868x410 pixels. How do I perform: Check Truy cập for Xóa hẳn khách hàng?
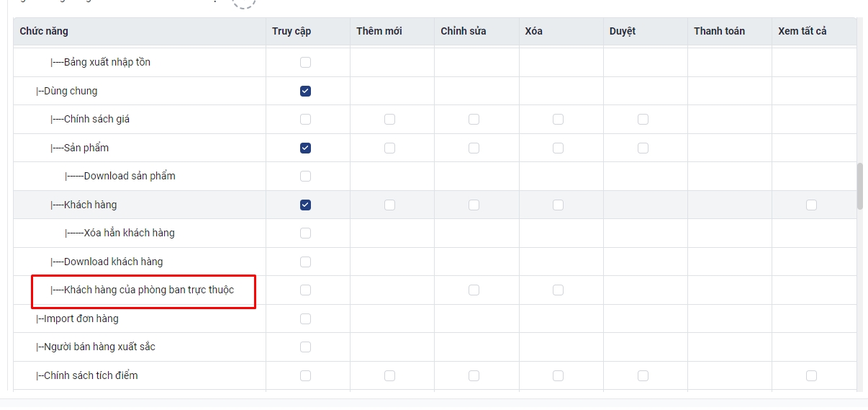pyautogui.click(x=305, y=233)
